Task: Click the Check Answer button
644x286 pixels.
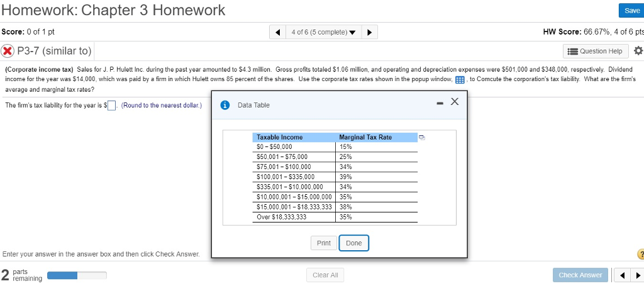Action: click(x=580, y=275)
